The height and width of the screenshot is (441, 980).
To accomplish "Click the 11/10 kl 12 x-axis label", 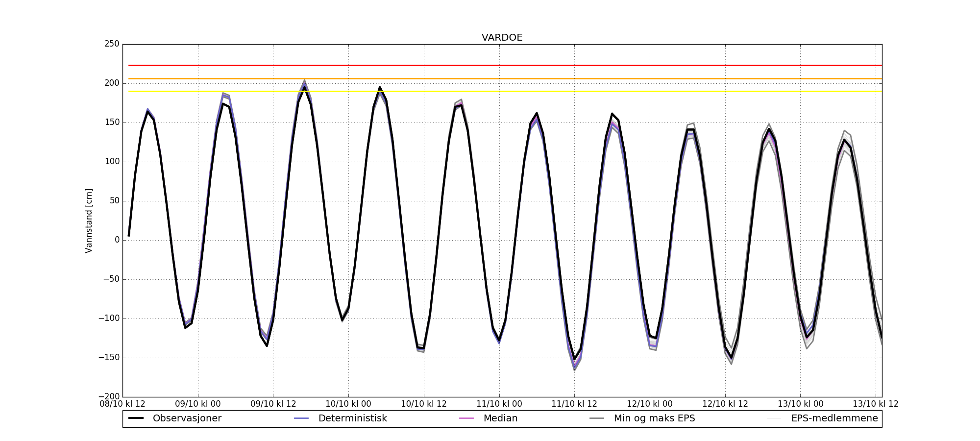I will [x=574, y=404].
